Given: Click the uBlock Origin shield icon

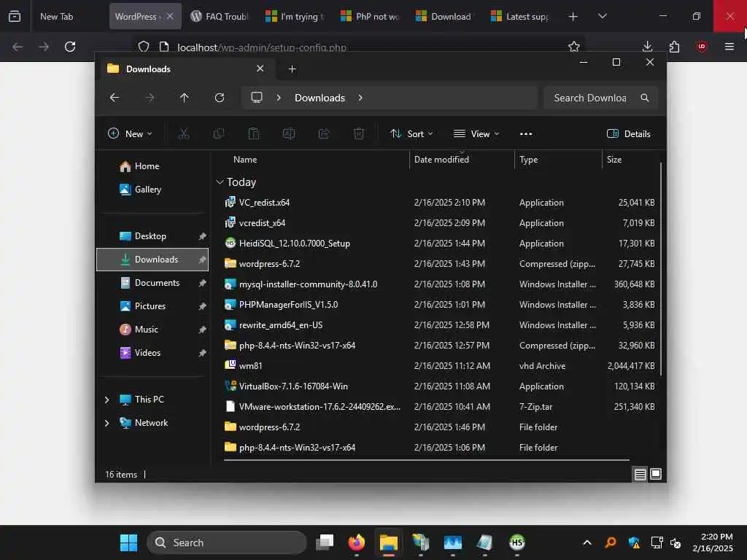Looking at the screenshot, I should click(702, 47).
